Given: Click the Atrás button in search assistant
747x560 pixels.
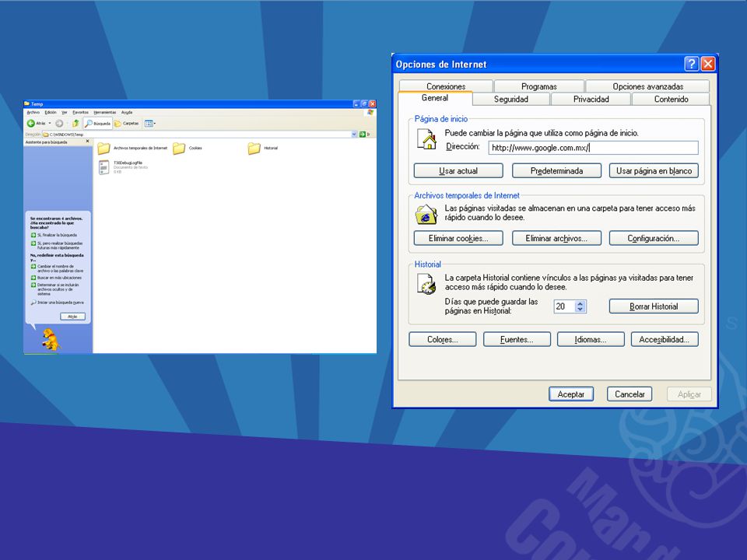Looking at the screenshot, I should click(x=72, y=317).
